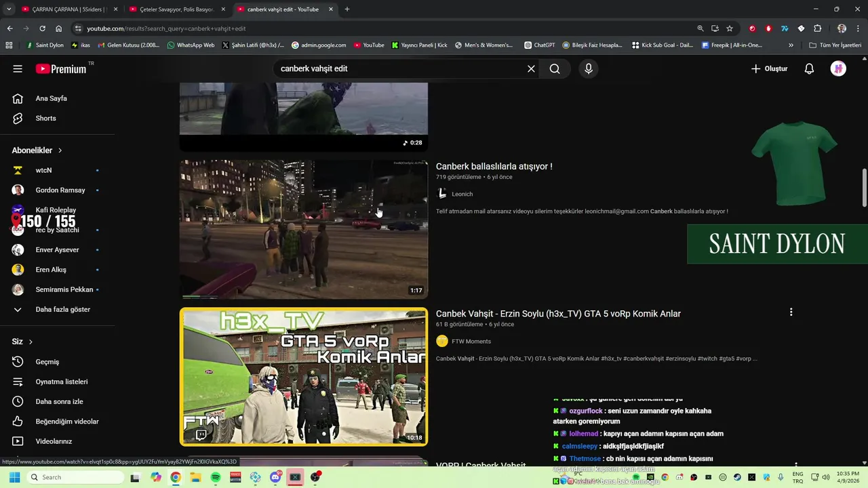Viewport: 868px width, 488px height.
Task: Open the FTW Moments channel link
Action: click(x=471, y=342)
